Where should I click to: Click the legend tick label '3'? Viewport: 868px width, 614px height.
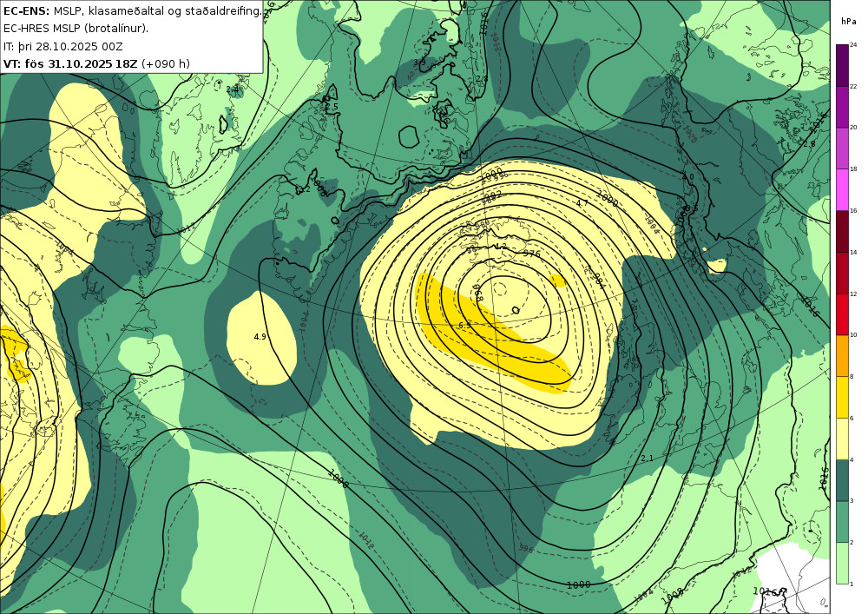(852, 500)
